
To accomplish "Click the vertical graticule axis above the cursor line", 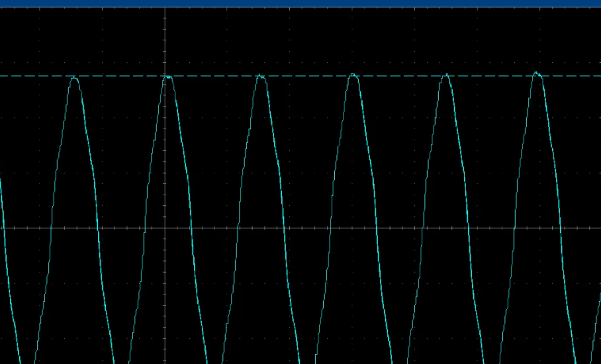I will coord(165,40).
